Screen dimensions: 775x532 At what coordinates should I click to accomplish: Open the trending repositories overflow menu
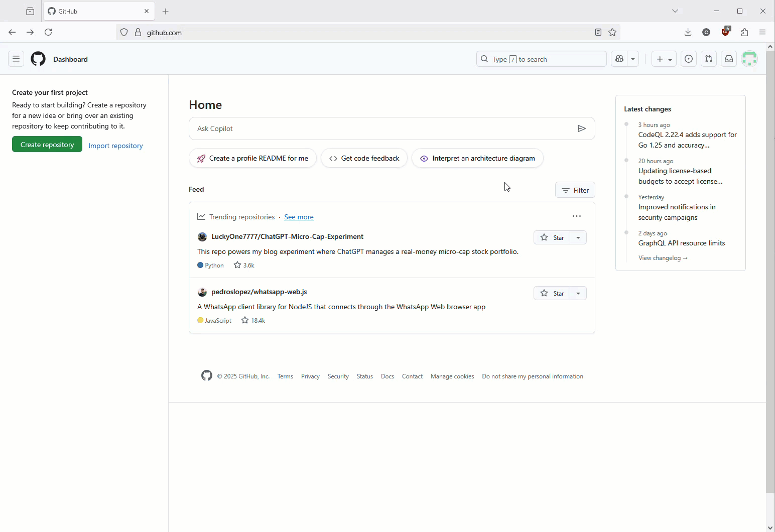click(576, 216)
